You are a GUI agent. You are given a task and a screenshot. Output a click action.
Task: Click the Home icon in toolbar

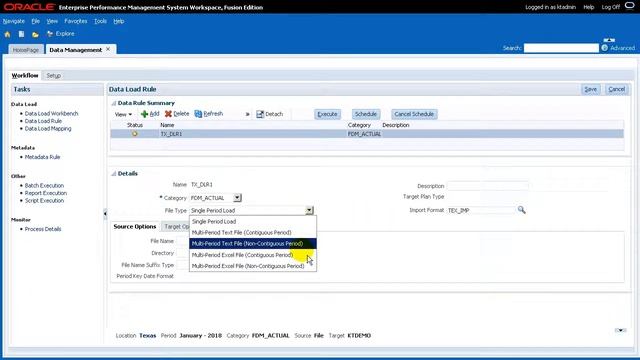pyautogui.click(x=7, y=34)
